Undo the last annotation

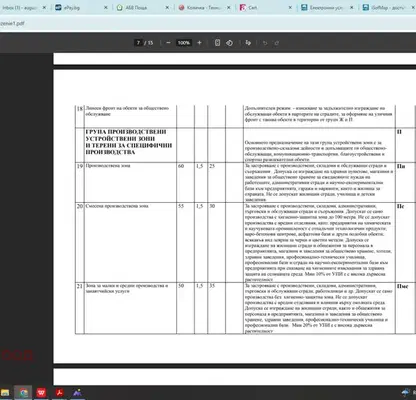(265, 43)
